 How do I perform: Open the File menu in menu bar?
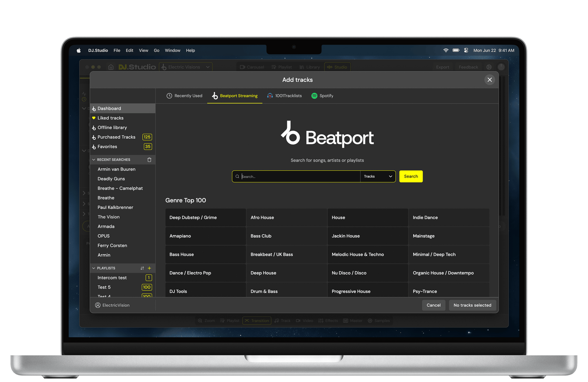click(x=117, y=51)
